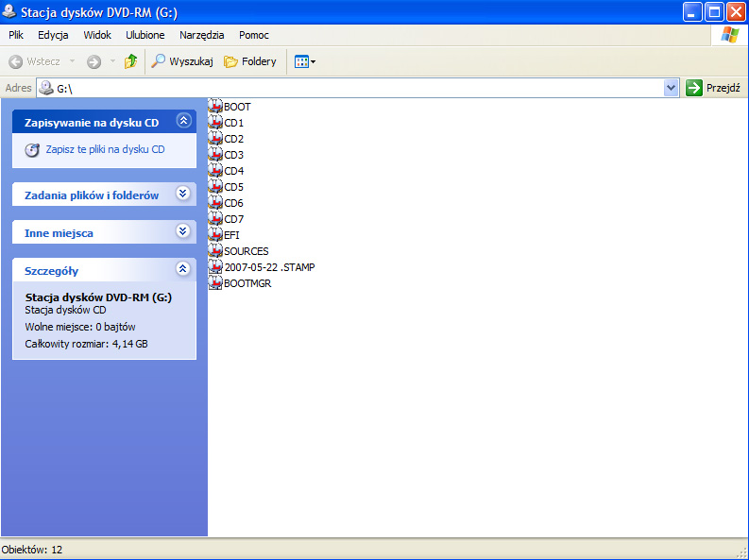Screen dimensions: 749x560
Task: Select the 2007-05-22 .STAMP file icon
Action: click(215, 267)
